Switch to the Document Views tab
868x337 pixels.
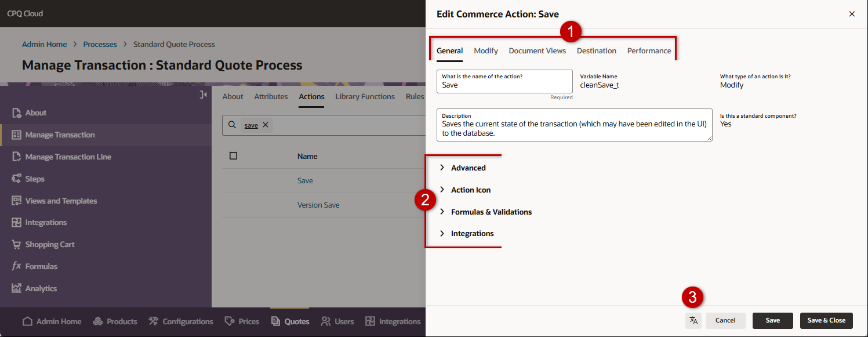point(537,50)
